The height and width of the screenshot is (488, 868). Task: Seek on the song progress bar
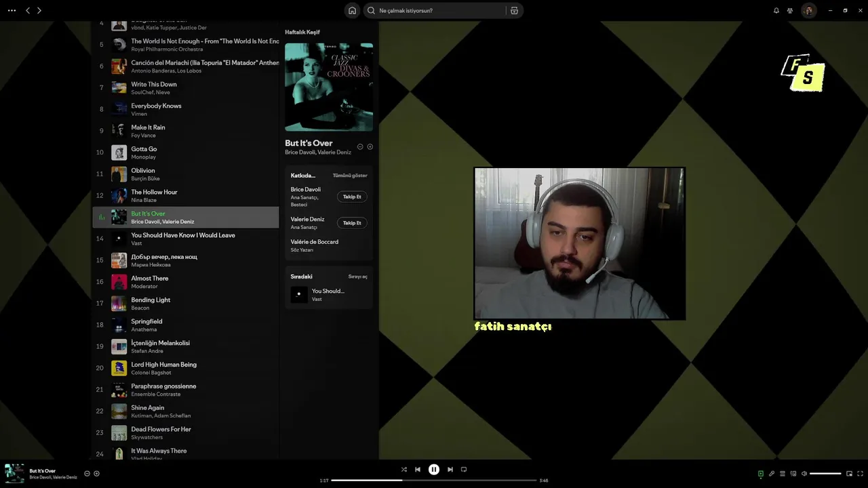click(x=434, y=480)
